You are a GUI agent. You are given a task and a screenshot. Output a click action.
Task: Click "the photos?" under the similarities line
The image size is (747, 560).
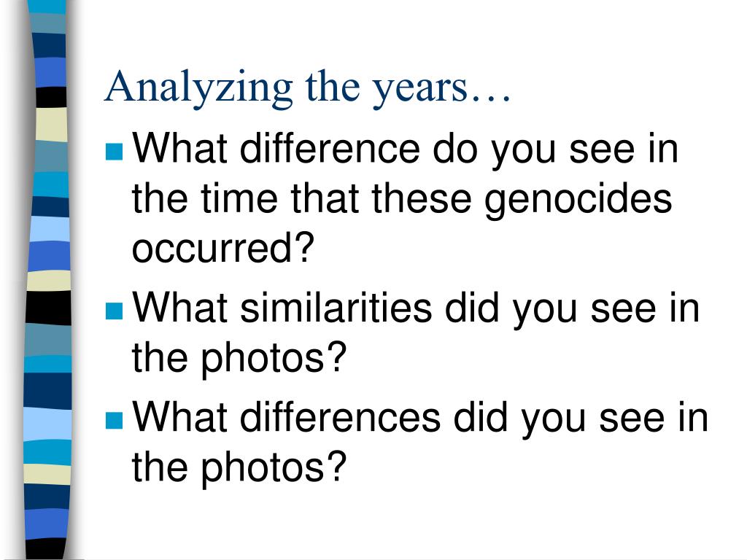[239, 359]
